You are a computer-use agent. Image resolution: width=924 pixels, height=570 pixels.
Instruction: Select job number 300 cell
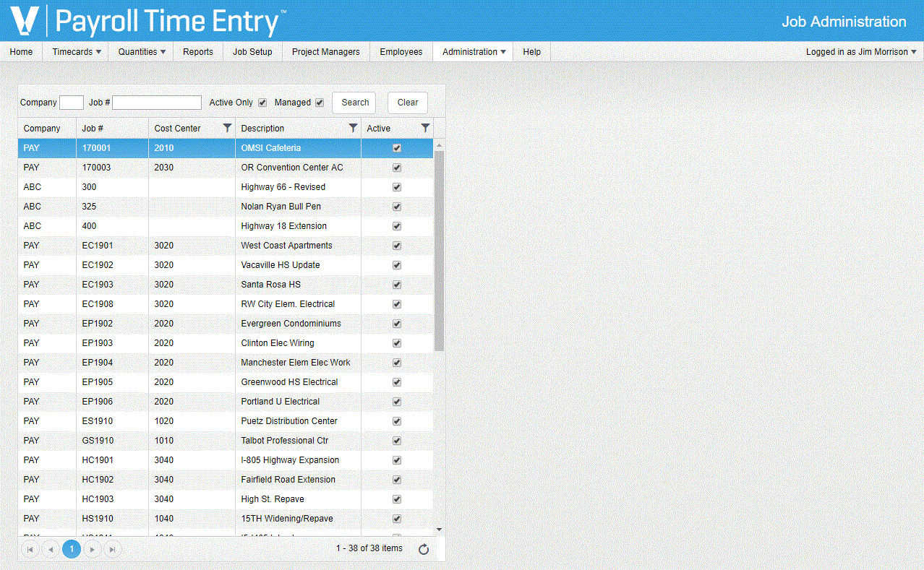tap(112, 187)
